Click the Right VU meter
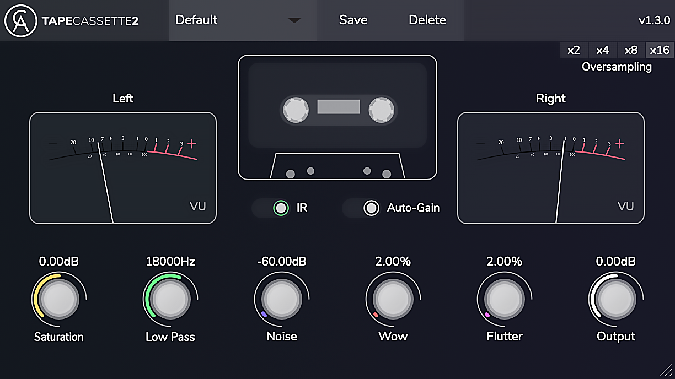Image resolution: width=675 pixels, height=379 pixels. [x=551, y=168]
